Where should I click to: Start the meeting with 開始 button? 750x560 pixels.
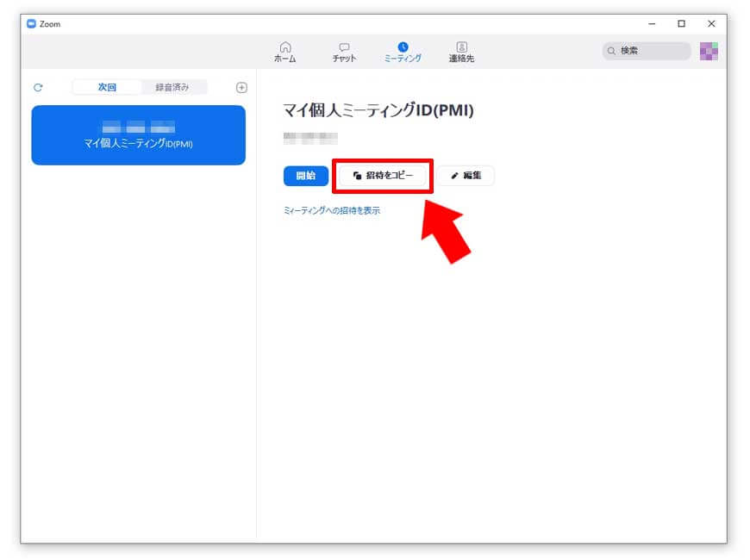point(306,176)
